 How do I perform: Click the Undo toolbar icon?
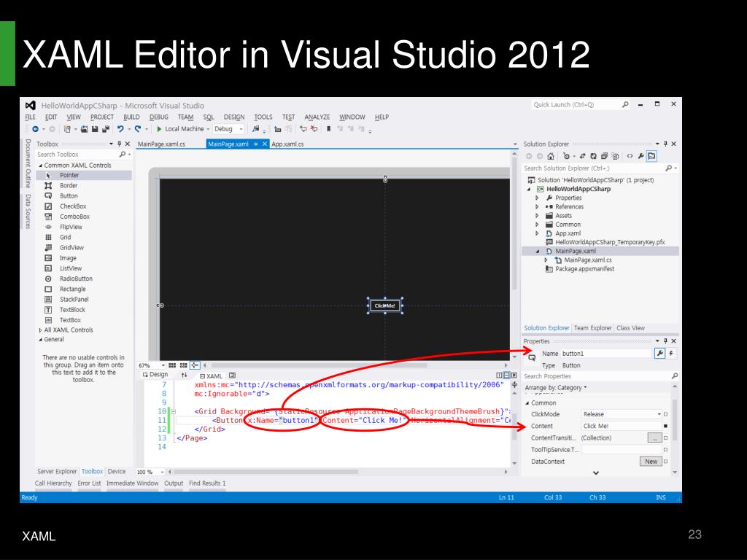pos(120,129)
